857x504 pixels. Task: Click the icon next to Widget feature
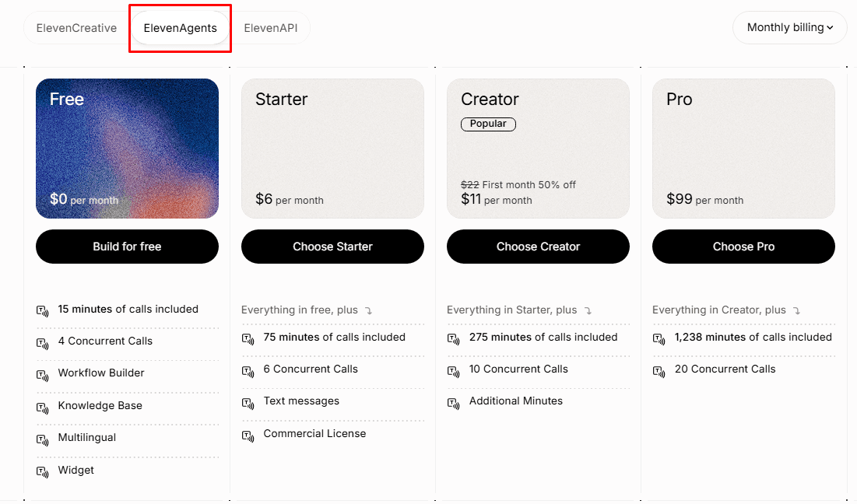(43, 472)
